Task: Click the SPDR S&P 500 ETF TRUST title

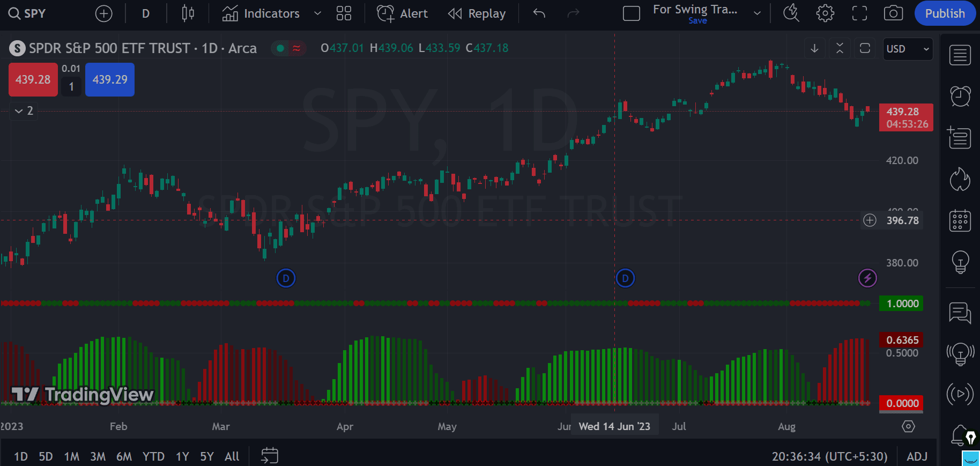Action: tap(109, 48)
